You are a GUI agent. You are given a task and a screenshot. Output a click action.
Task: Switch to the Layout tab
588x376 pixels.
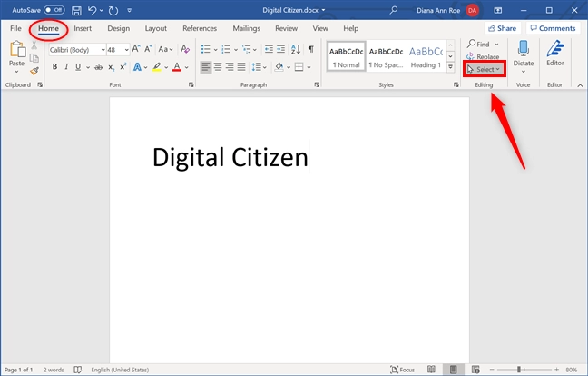156,28
